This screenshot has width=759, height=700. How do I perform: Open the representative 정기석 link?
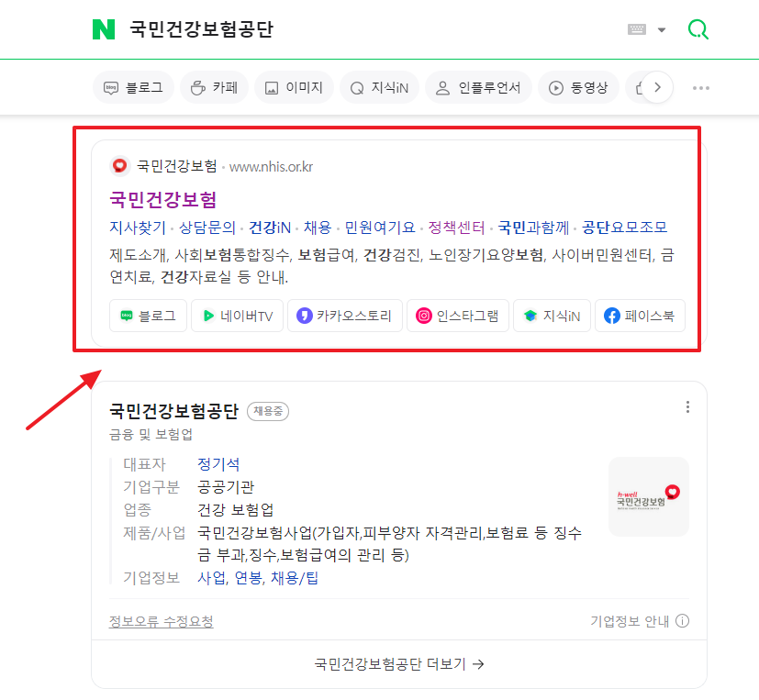point(218,464)
